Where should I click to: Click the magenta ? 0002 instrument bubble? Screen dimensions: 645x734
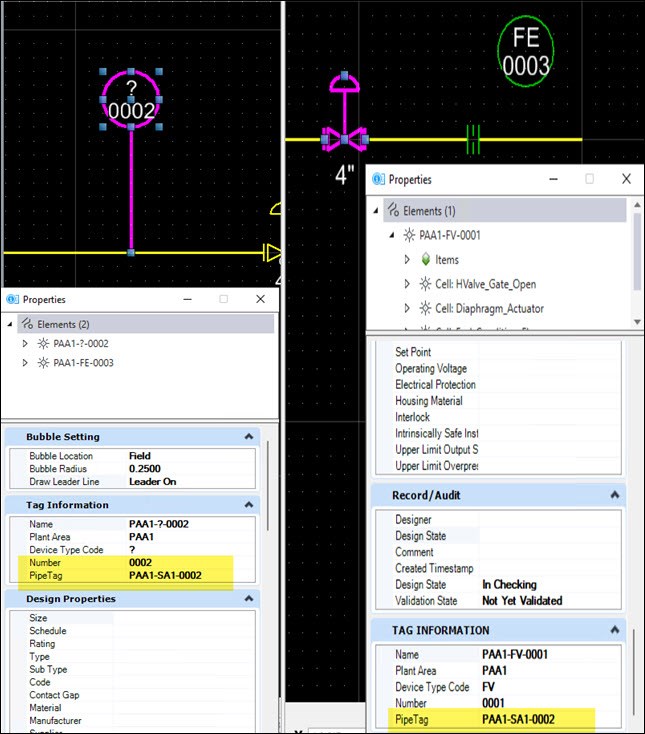tap(131, 100)
